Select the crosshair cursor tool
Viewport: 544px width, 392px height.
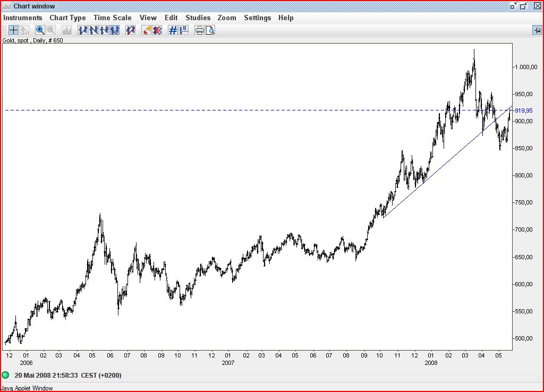[x=13, y=30]
